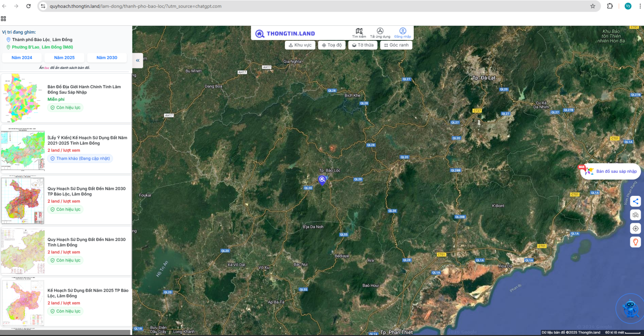Screen dimensions: 644x336
Task: Open Quy Hoạch 2030 TP Bảo Lộc thumbnail
Action: tap(23, 200)
